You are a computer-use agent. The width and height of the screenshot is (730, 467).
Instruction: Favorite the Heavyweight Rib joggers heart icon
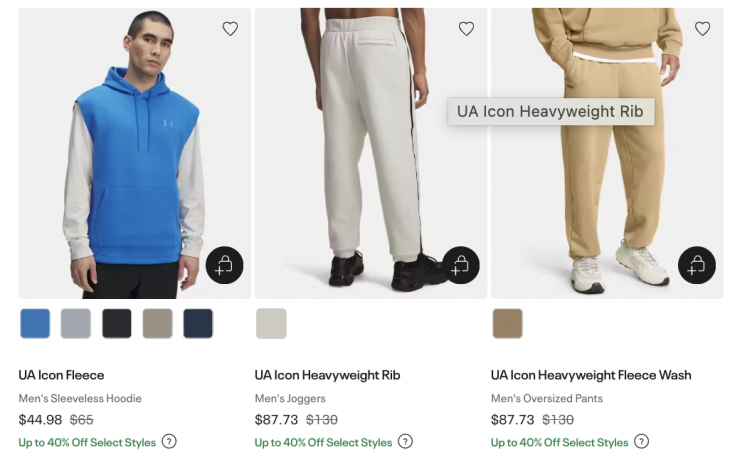tap(466, 29)
